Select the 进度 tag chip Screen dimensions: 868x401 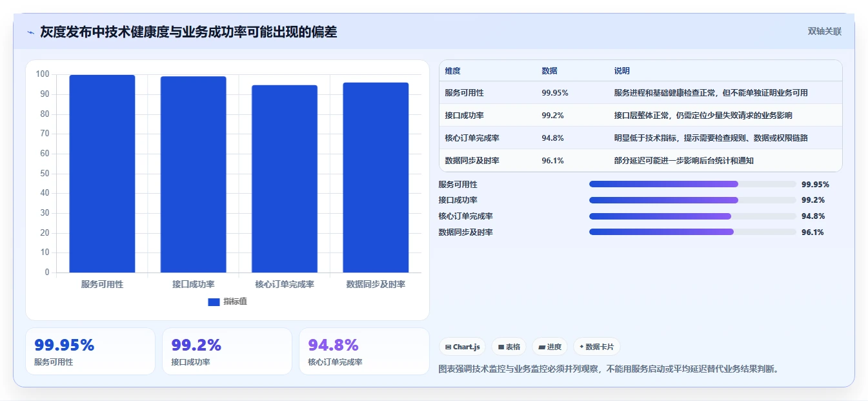click(550, 347)
